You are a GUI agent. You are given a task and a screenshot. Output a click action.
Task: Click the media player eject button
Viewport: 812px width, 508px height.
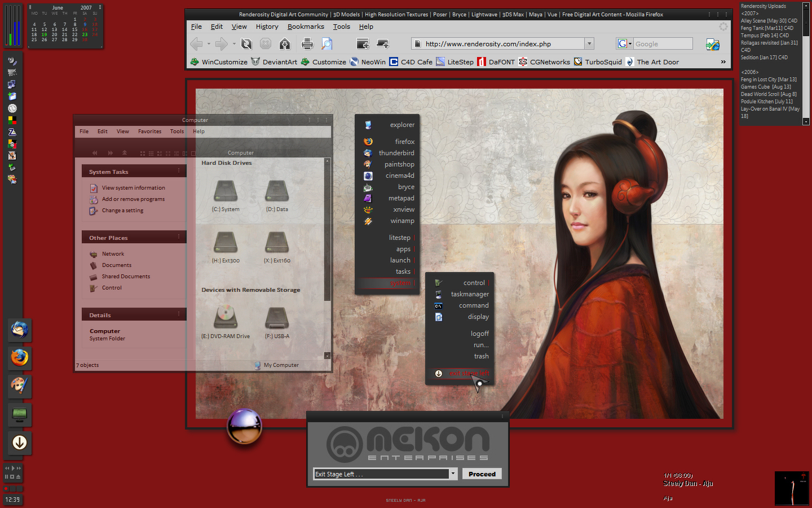coord(18,477)
